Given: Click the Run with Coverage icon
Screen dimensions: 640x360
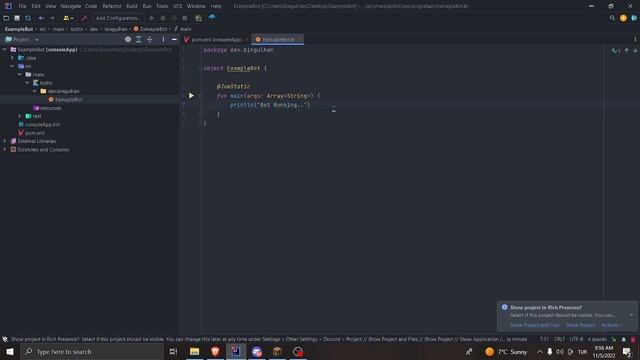Looking at the screenshot, I should click(174, 18).
